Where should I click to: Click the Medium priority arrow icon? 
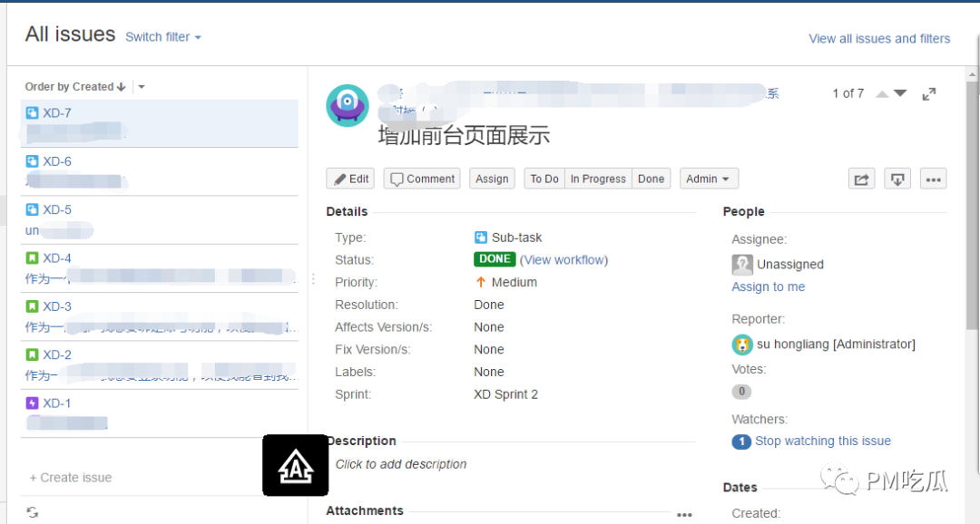click(x=481, y=282)
